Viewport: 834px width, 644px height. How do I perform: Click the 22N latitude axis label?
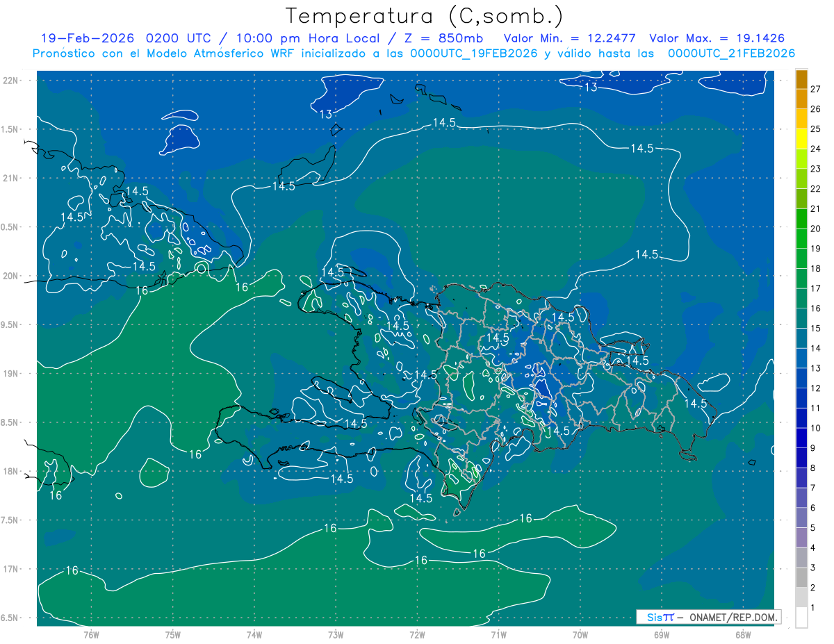10,81
